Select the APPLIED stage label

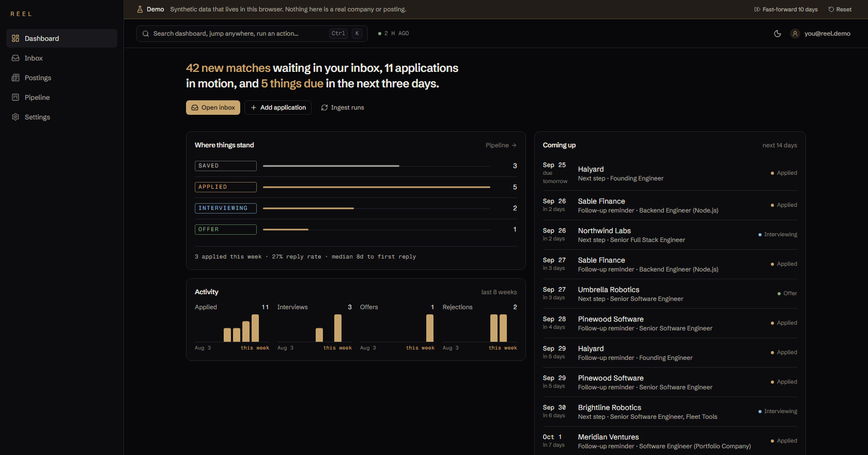(x=226, y=187)
